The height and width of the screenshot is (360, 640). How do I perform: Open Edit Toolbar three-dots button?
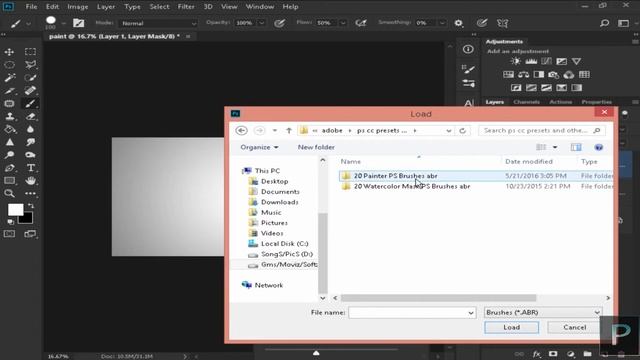click(30, 193)
